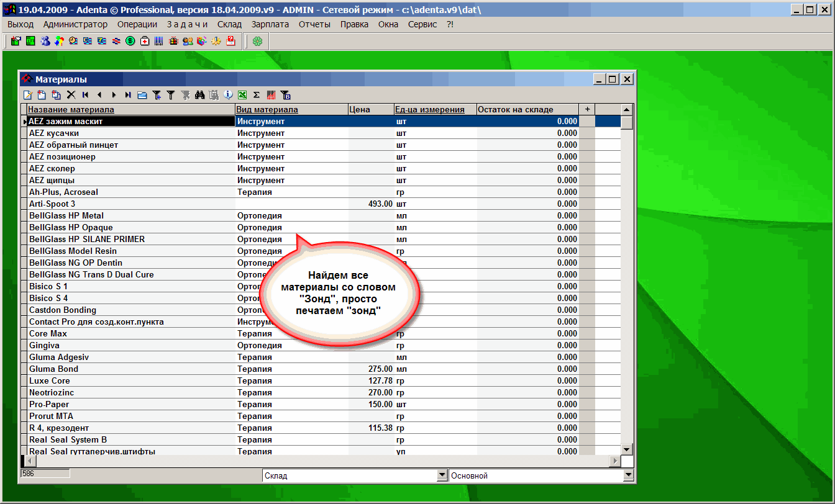
Task: Click the Arti-Spoot 3 price cell
Action: click(371, 204)
